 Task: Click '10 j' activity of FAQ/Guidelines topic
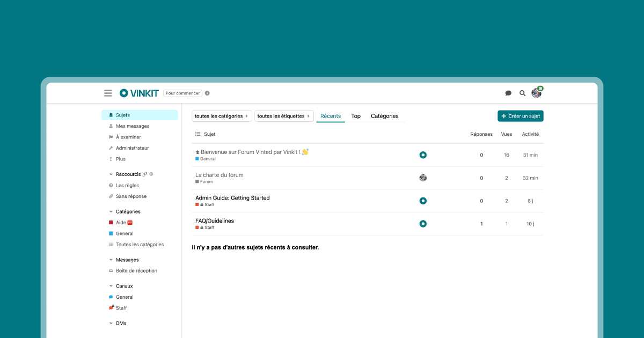(x=530, y=224)
